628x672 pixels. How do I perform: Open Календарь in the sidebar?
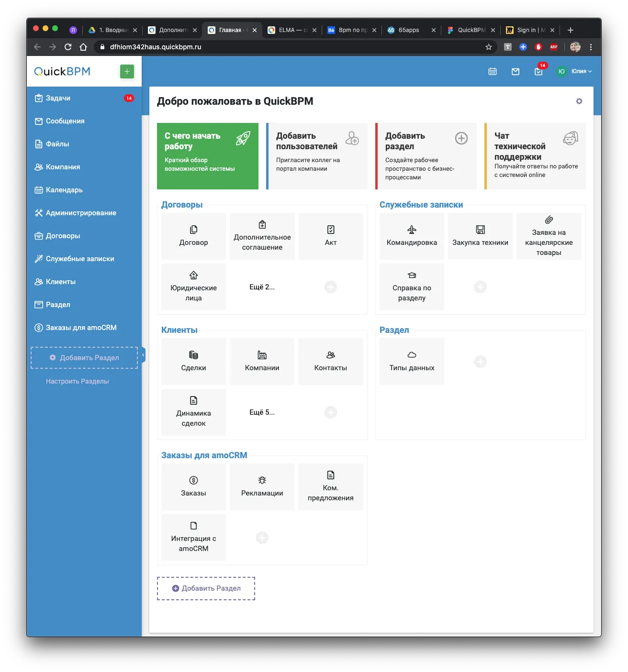(x=84, y=190)
